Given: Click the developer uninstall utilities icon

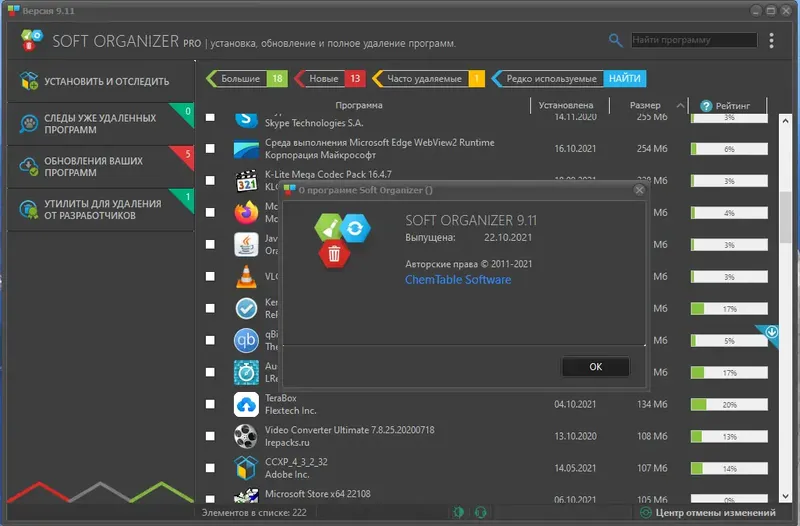Looking at the screenshot, I should [x=29, y=209].
